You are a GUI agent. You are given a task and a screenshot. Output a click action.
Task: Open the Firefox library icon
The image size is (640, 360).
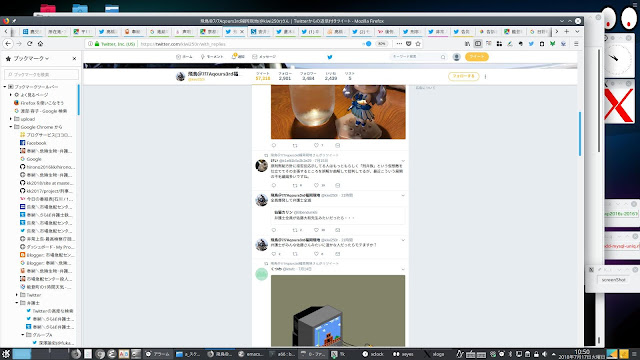tap(467, 44)
